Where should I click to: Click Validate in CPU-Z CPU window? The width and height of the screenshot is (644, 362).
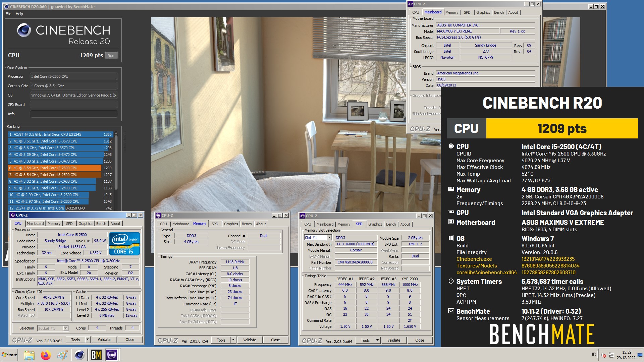pyautogui.click(x=104, y=340)
